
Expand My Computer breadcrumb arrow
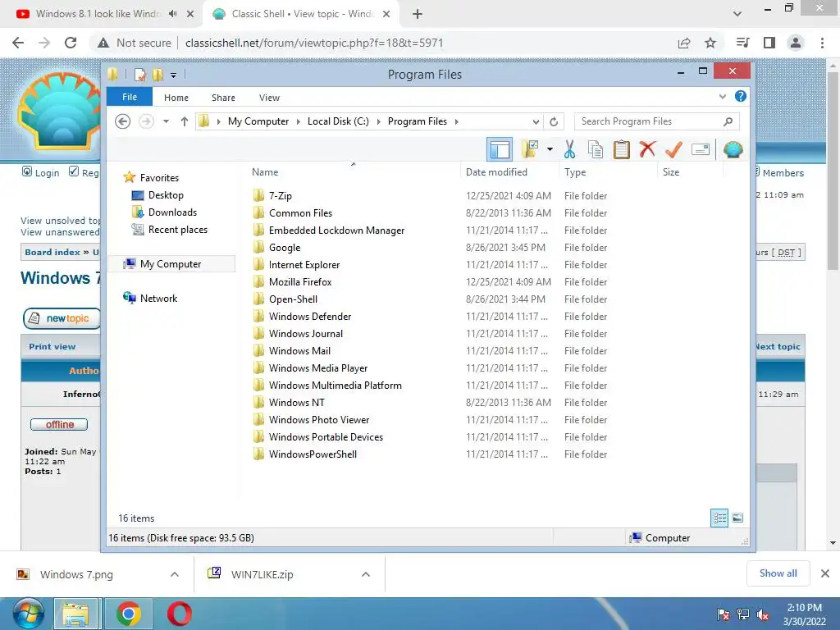pyautogui.click(x=299, y=121)
